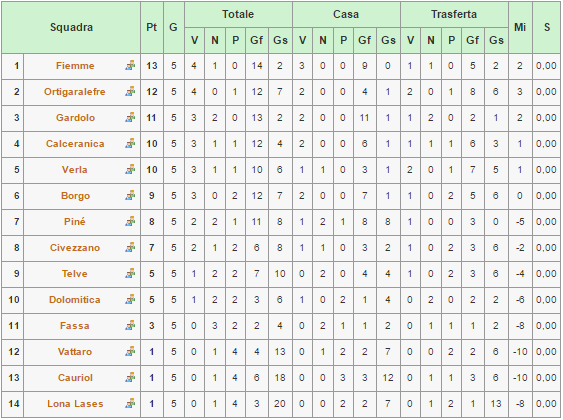Click the Trasferta column group header
Image resolution: width=563 pixels, height=420 pixels.
click(454, 14)
